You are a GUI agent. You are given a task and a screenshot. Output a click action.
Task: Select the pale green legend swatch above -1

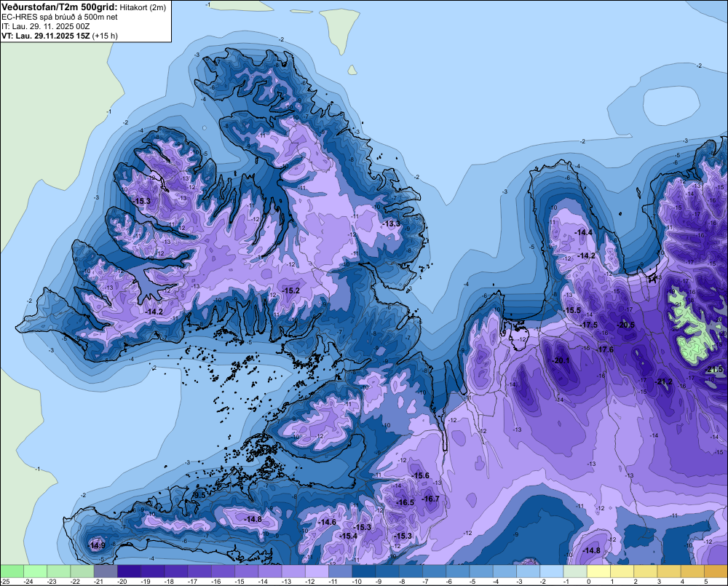pyautogui.click(x=575, y=571)
